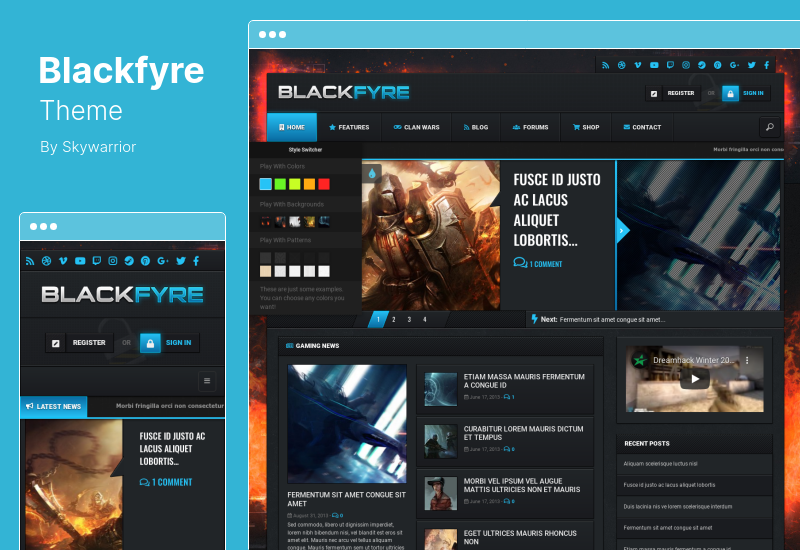Open the RSS feed icon in desktop preview
This screenshot has height=550, width=800.
[605, 65]
